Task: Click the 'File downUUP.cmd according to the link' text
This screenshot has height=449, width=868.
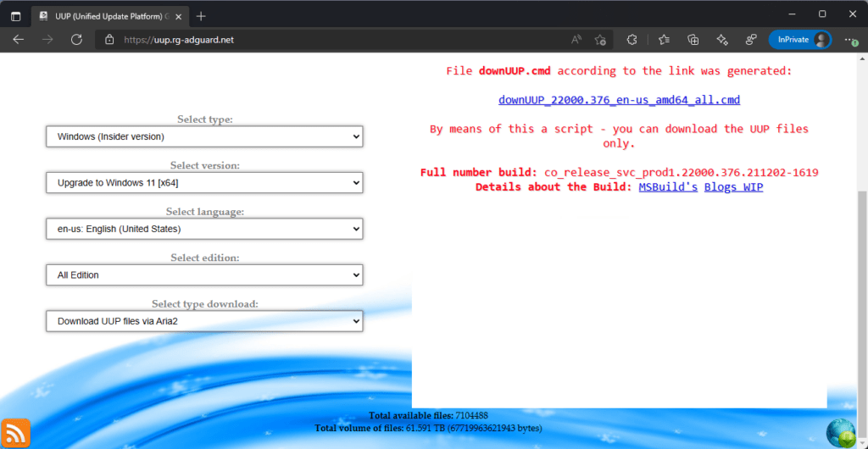Action: [x=619, y=71]
